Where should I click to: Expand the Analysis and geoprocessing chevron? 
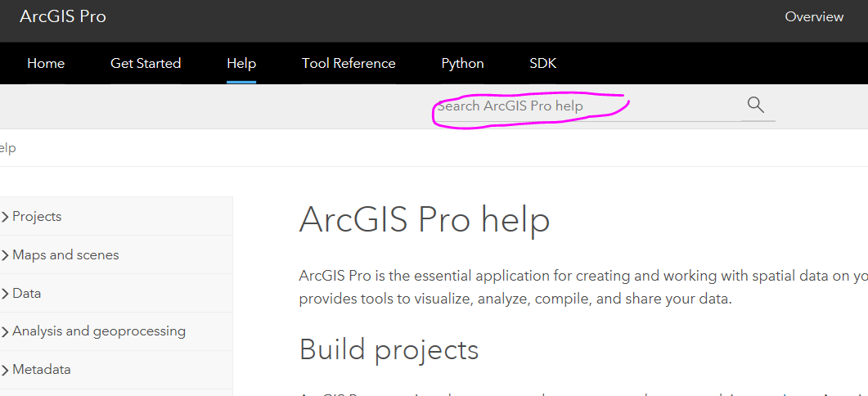5,331
